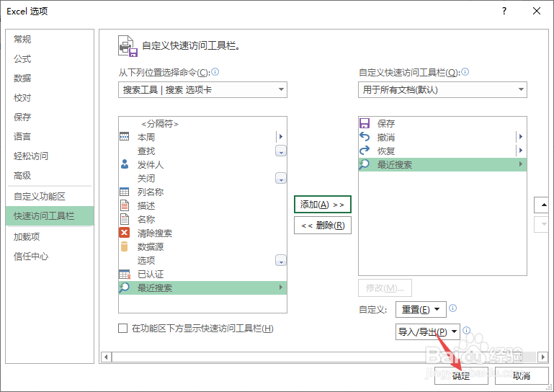The width and height of the screenshot is (554, 392).
Task: Click the horizontal scrollbar right arrow
Action: click(543, 357)
